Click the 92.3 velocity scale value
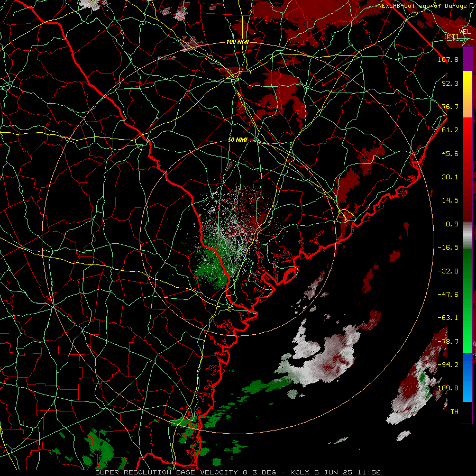The image size is (476, 476). 450,83
